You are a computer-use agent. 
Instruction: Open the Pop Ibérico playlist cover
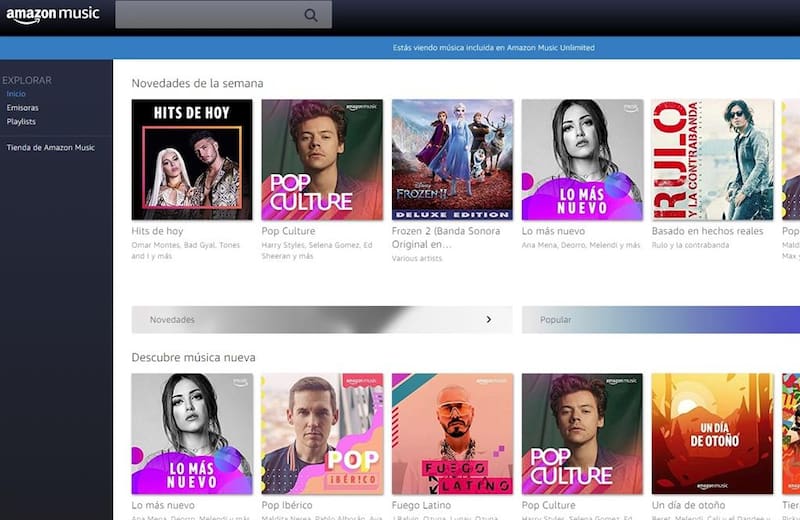click(x=322, y=434)
